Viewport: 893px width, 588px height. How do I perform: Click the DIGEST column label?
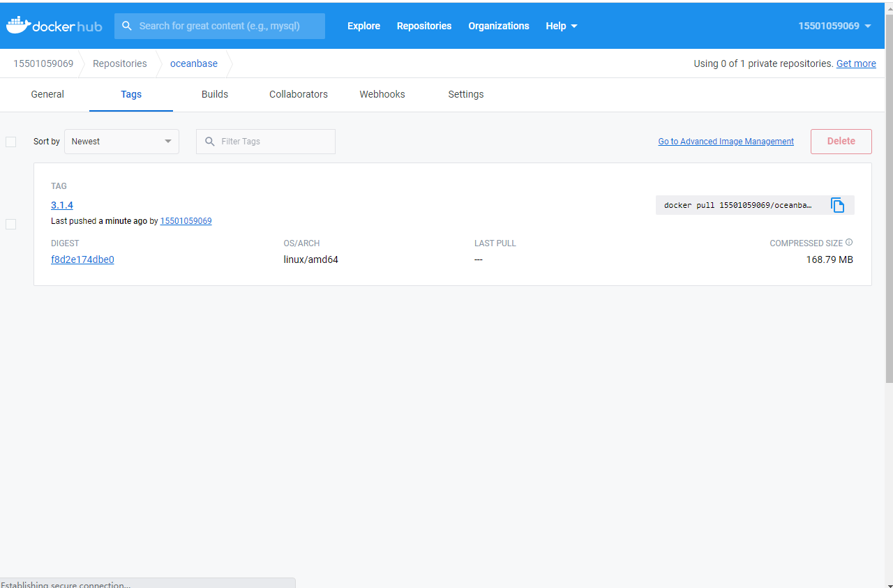(x=65, y=243)
